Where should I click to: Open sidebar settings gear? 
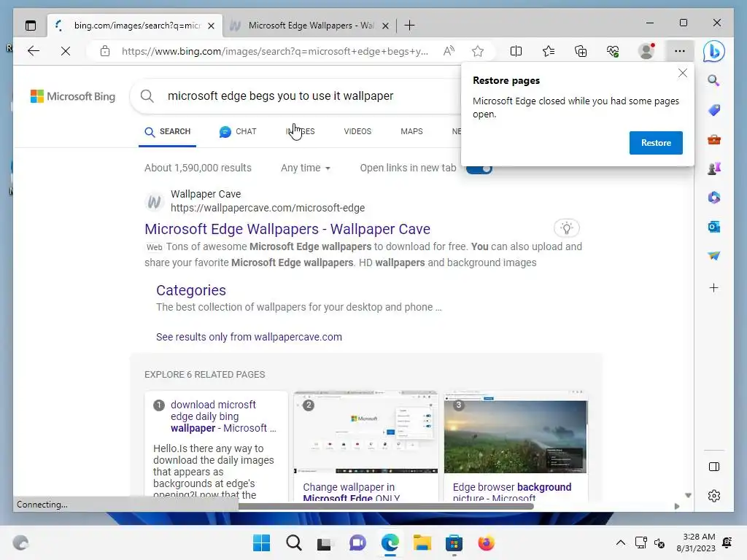click(713, 496)
